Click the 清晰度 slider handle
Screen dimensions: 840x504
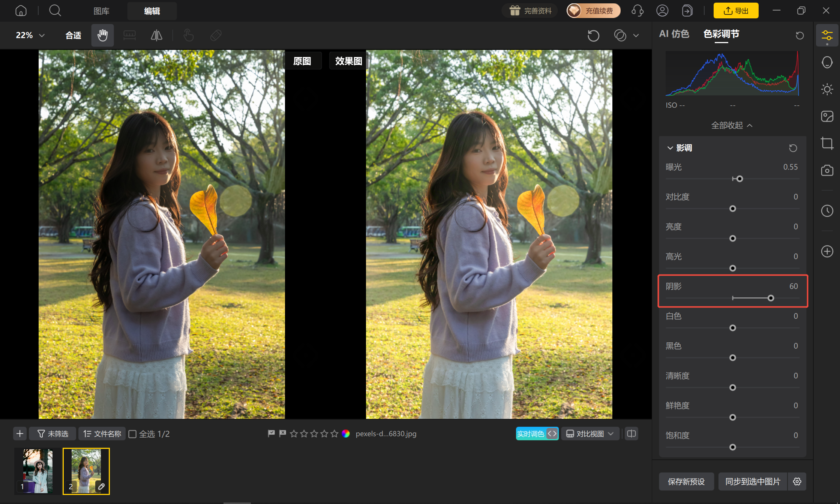[733, 387]
